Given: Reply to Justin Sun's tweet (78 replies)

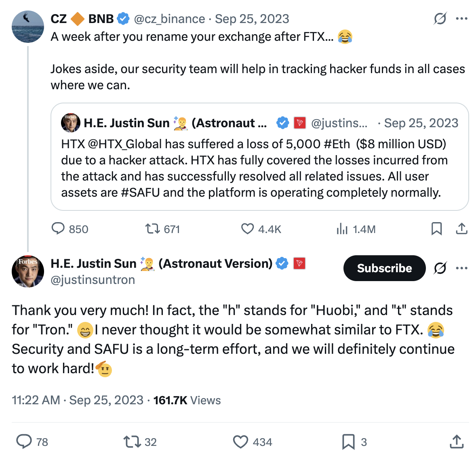Looking at the screenshot, I should [x=24, y=442].
